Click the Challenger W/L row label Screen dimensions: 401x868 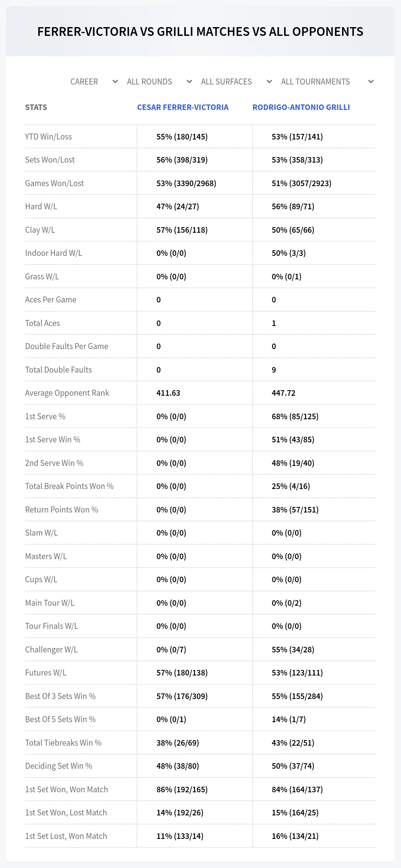(51, 650)
